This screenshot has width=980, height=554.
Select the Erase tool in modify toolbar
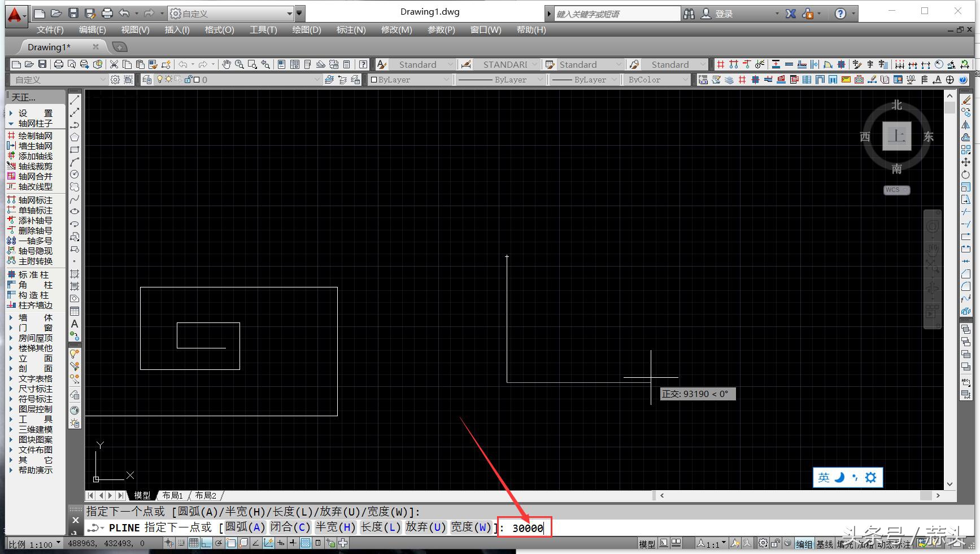966,100
